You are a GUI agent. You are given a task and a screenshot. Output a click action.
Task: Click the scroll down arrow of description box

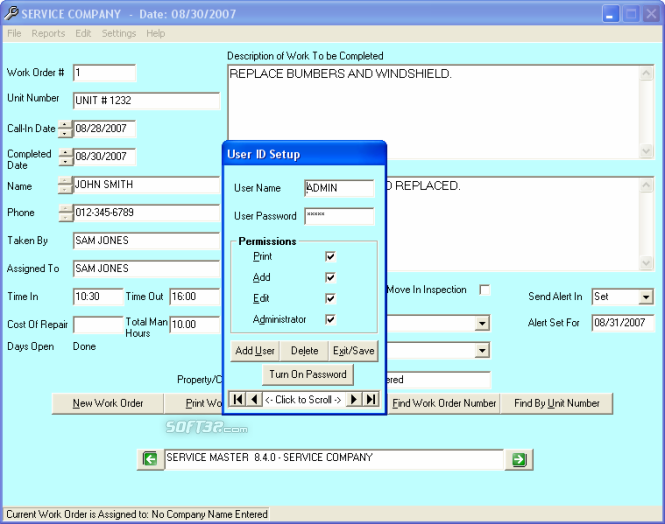point(646,151)
